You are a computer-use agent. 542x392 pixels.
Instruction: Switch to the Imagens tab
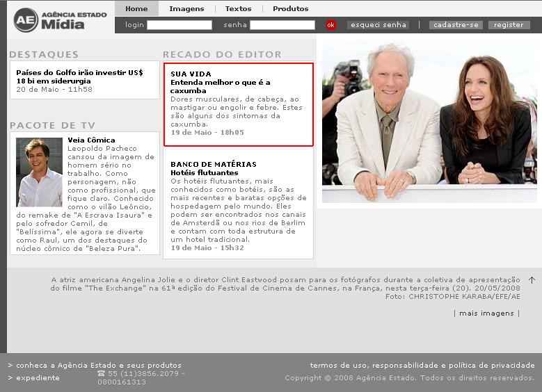186,8
